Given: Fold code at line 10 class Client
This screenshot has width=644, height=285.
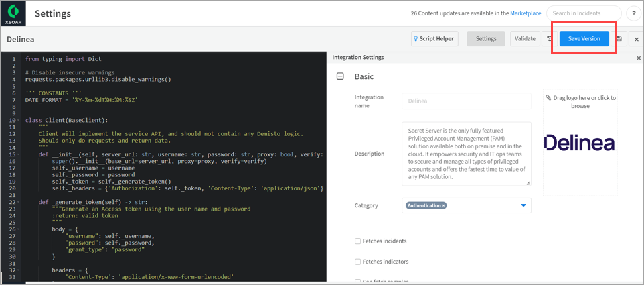Looking at the screenshot, I should pos(19,121).
